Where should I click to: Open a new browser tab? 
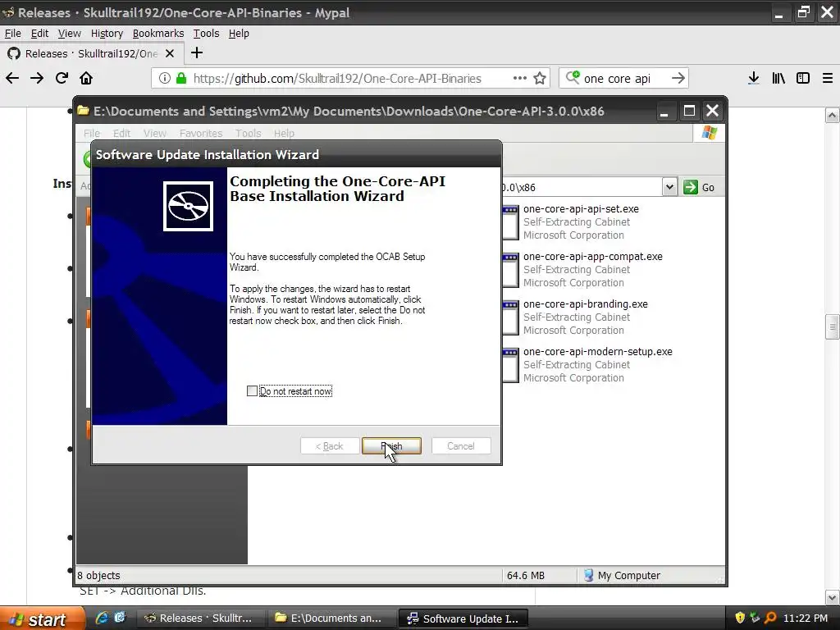197,53
